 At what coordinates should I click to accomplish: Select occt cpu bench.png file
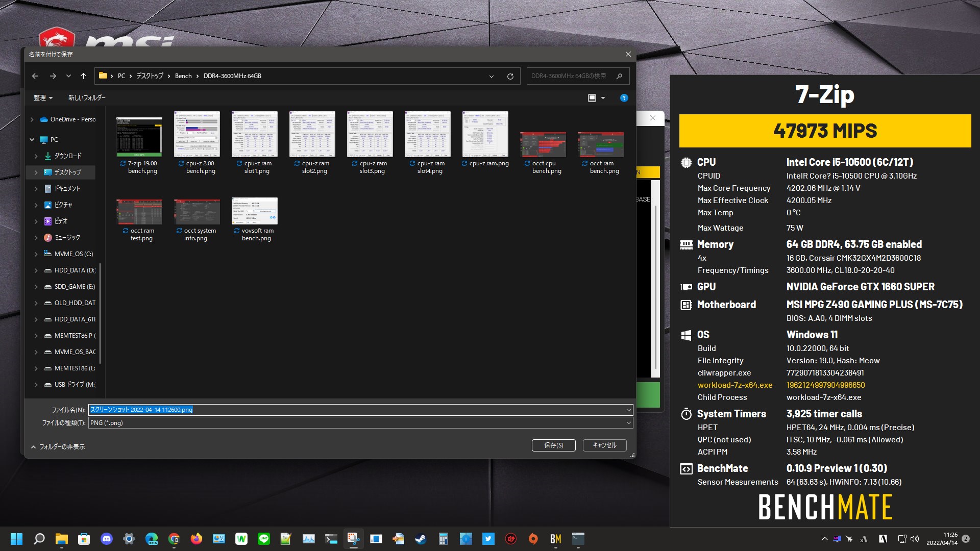pos(543,153)
